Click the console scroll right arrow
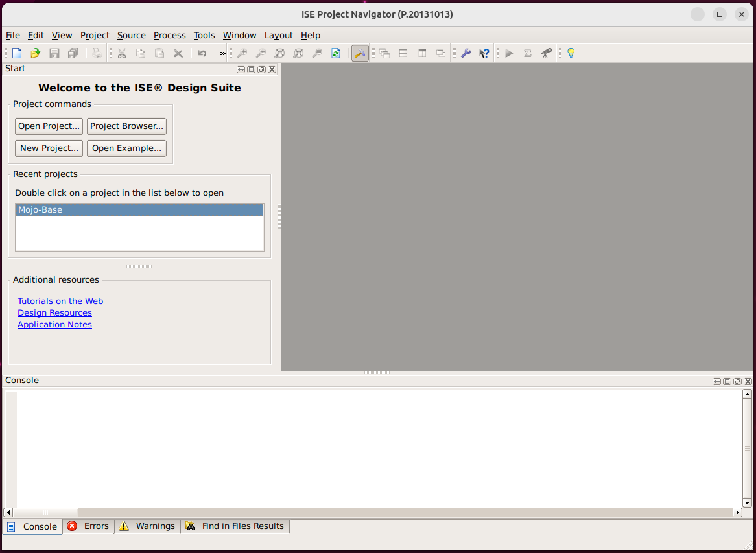The width and height of the screenshot is (756, 553). point(737,512)
